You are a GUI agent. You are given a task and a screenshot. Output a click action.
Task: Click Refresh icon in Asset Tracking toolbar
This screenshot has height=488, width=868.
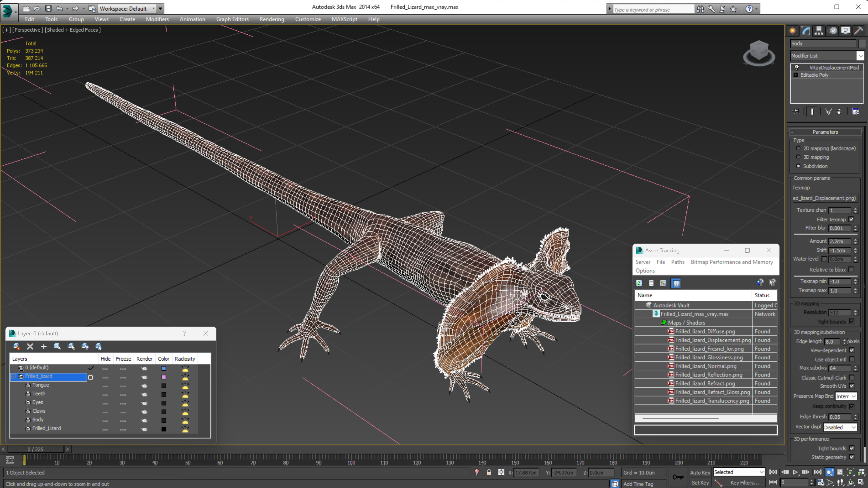point(639,283)
